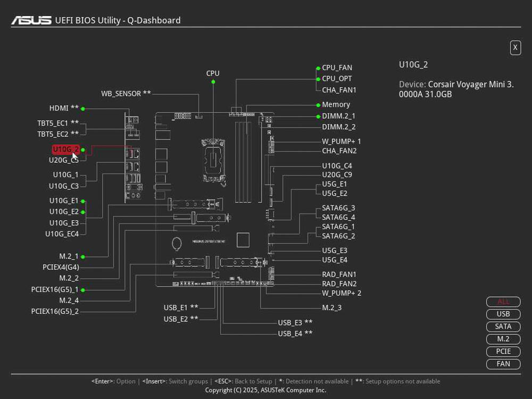The height and width of the screenshot is (399, 532).
Task: Select the ALL filter button
Action: click(503, 302)
